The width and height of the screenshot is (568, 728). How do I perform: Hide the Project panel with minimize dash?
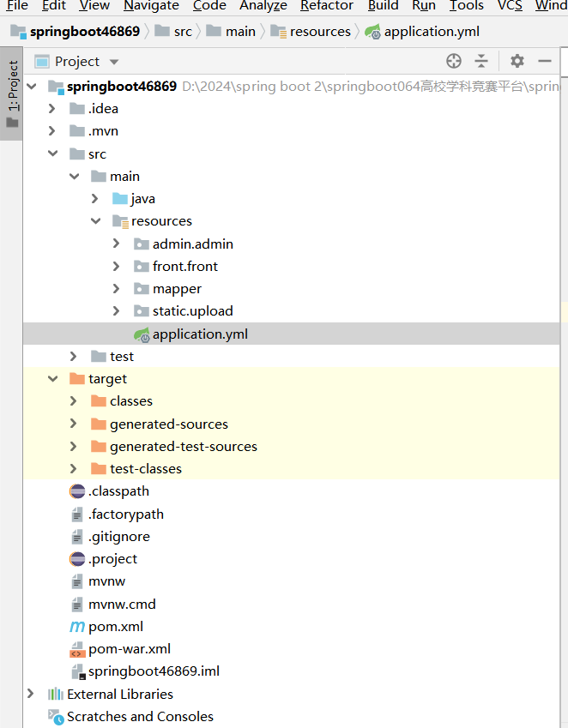tap(544, 61)
